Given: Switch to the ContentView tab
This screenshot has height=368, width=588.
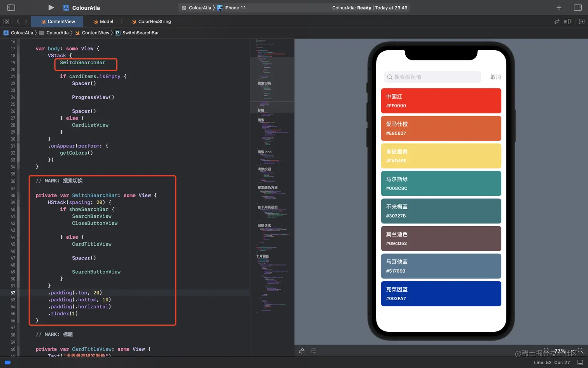Looking at the screenshot, I should [x=58, y=21].
